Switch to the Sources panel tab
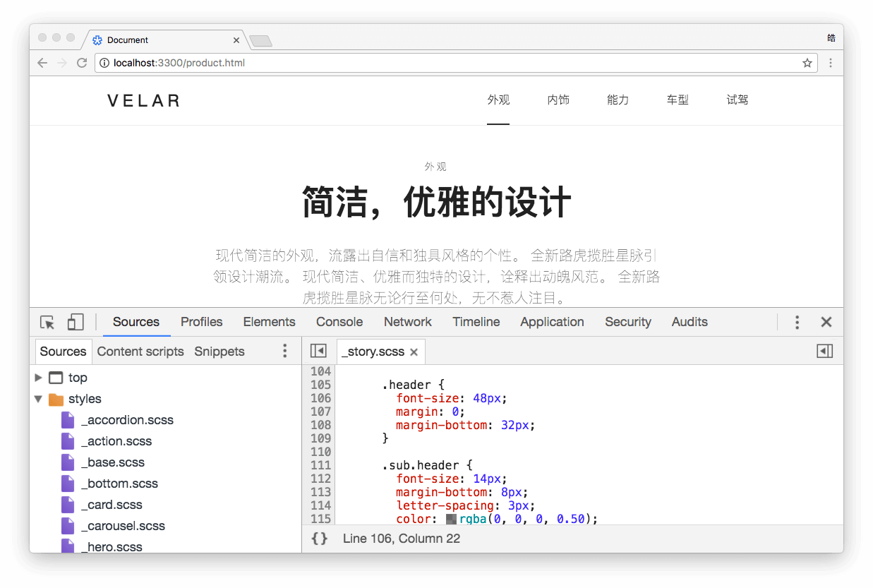873x588 pixels. [136, 322]
